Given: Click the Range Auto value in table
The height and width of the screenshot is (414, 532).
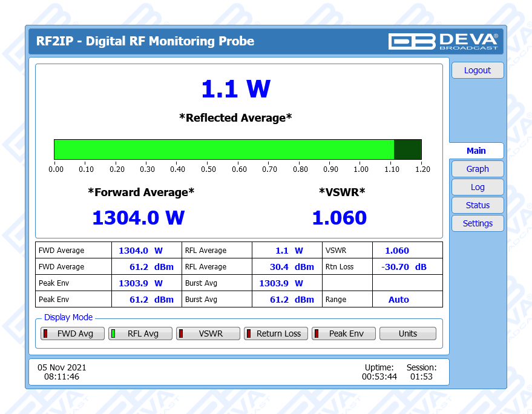Looking at the screenshot, I should tap(398, 300).
